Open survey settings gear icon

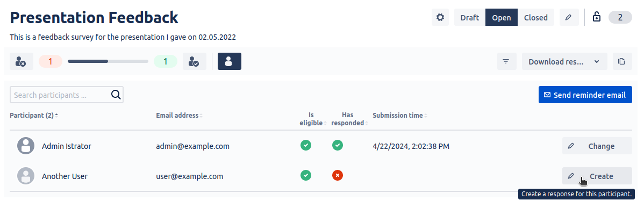click(x=440, y=17)
